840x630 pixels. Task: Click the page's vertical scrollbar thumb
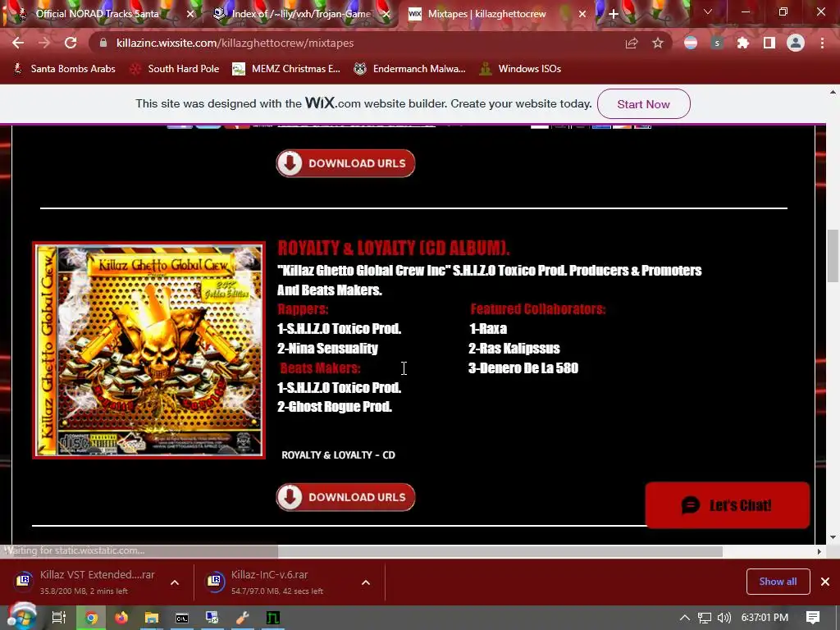point(832,256)
